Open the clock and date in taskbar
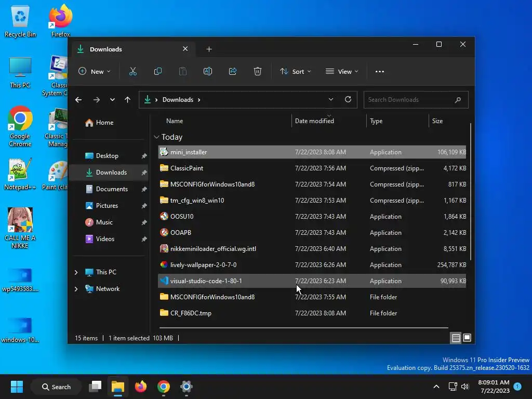Screen dimensions: 532x399 click(x=494, y=387)
